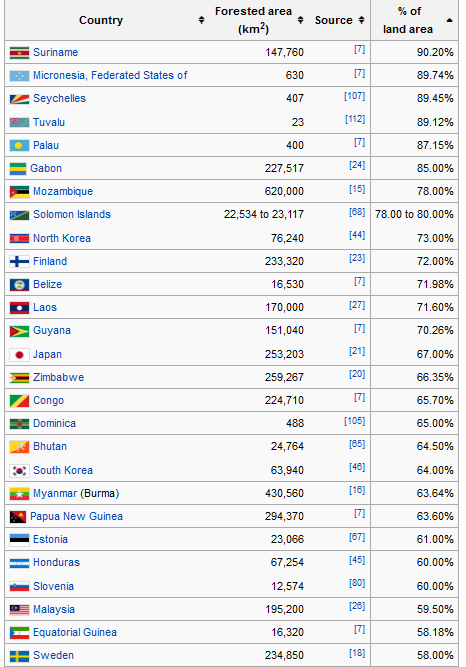Click the Malaysia flag icon
The image size is (466, 668).
point(19,610)
